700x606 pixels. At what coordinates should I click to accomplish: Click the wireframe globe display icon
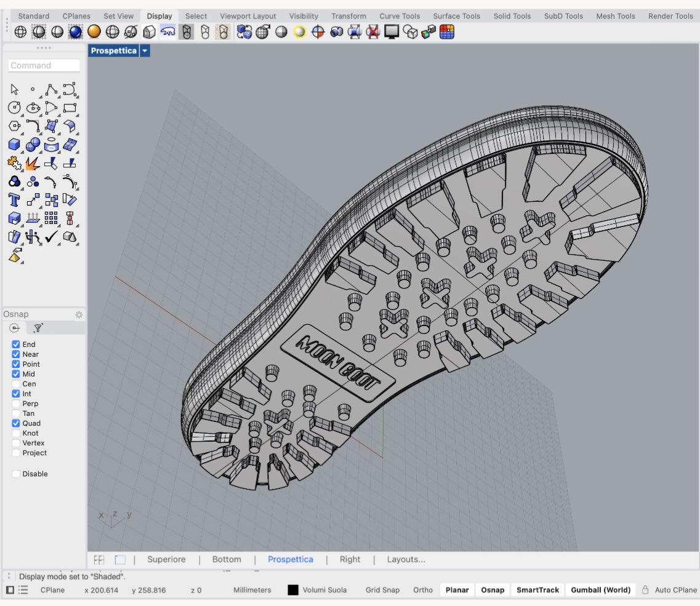(20, 31)
